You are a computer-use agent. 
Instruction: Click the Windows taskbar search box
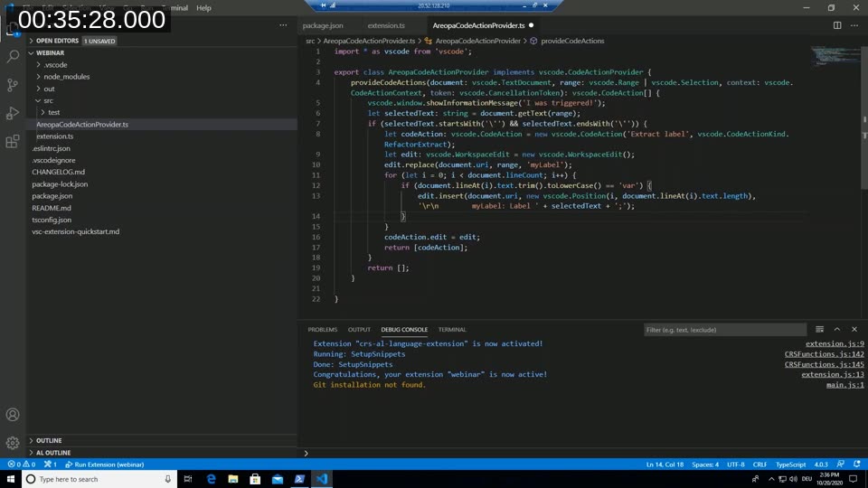tap(99, 479)
